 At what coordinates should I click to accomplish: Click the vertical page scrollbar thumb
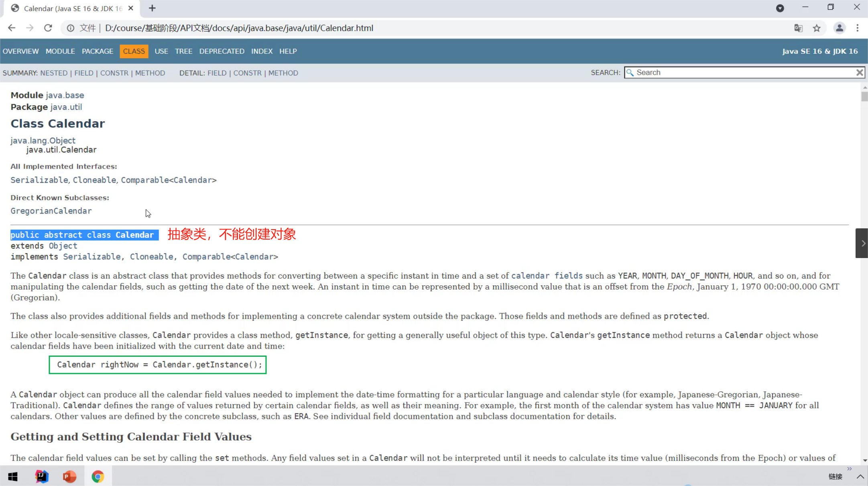click(864, 96)
